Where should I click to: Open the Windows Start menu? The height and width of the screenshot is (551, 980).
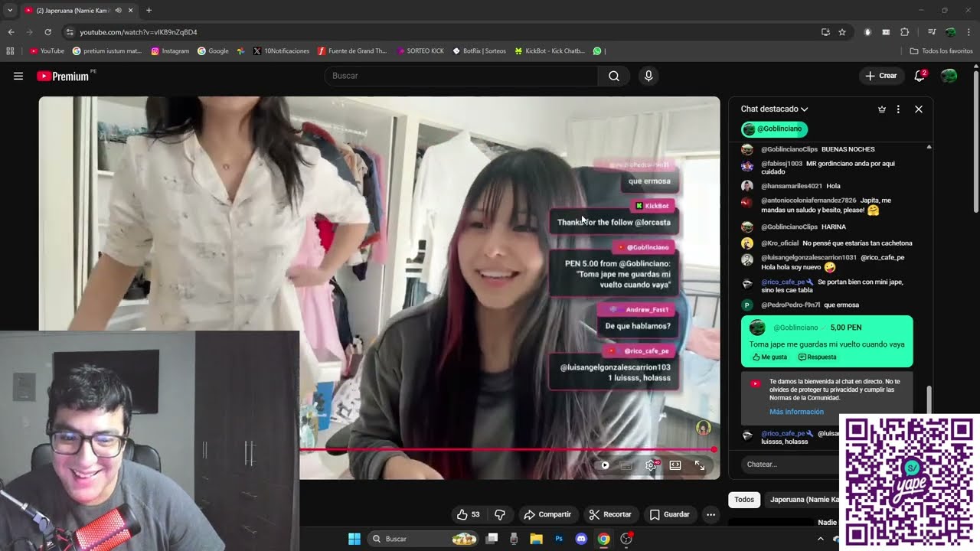[x=354, y=539]
